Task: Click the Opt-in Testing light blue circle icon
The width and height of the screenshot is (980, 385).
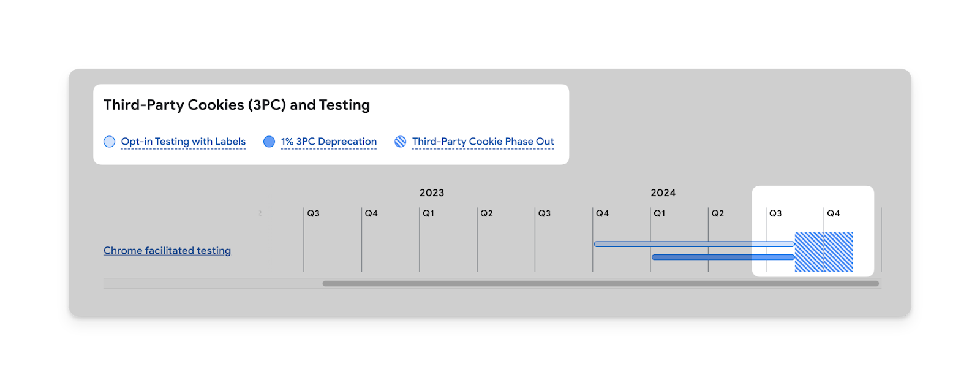Action: pyautogui.click(x=109, y=142)
